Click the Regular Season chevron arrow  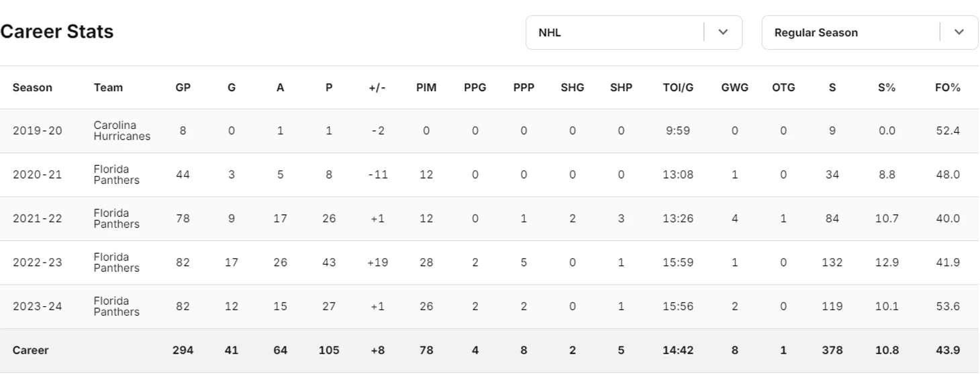click(x=959, y=32)
